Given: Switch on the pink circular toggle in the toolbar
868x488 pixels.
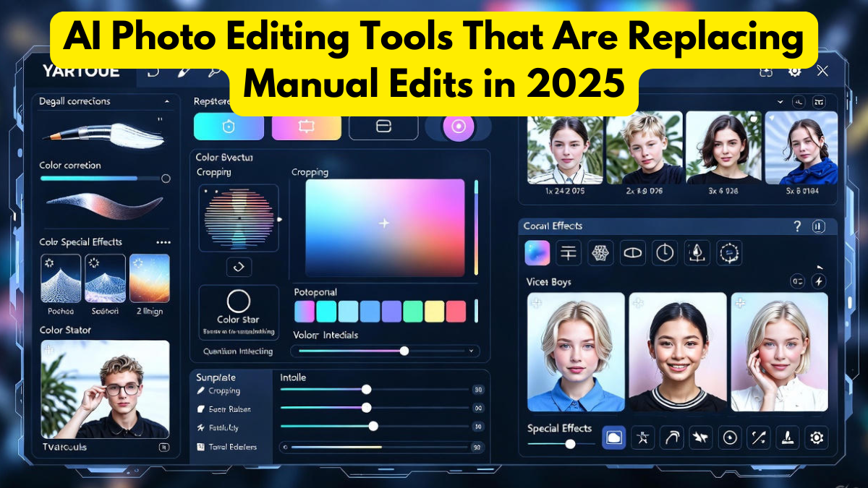Looking at the screenshot, I should pos(458,127).
